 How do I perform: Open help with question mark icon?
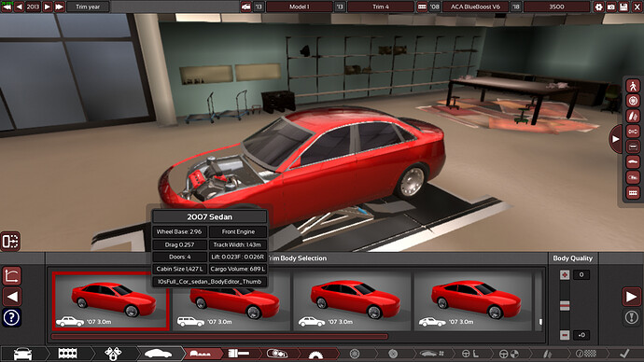[12, 317]
